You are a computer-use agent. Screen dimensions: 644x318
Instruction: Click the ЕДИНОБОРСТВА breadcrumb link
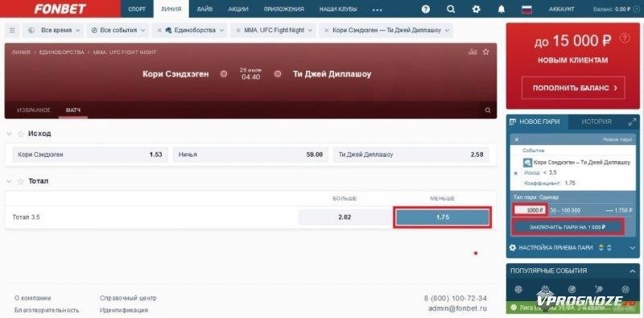[62, 52]
